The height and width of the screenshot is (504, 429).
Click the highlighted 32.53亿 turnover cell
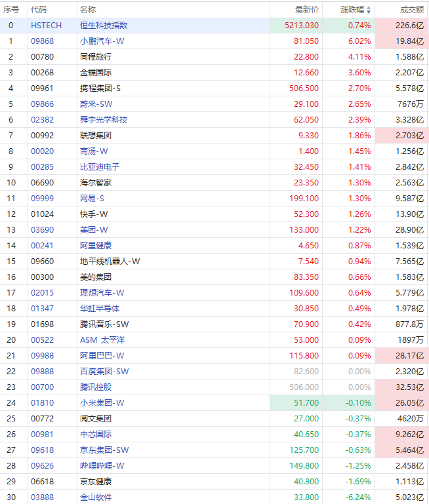(403, 387)
